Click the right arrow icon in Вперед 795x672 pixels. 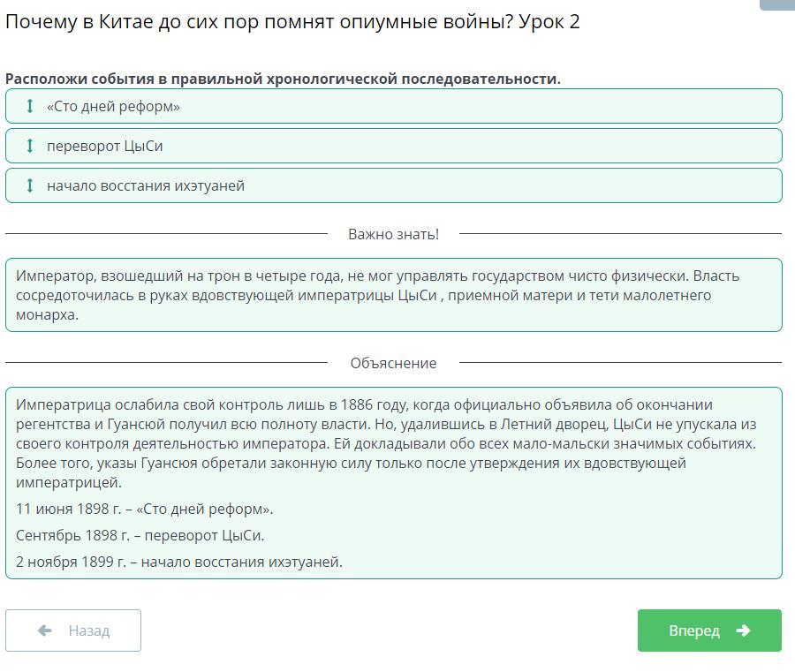(x=743, y=630)
